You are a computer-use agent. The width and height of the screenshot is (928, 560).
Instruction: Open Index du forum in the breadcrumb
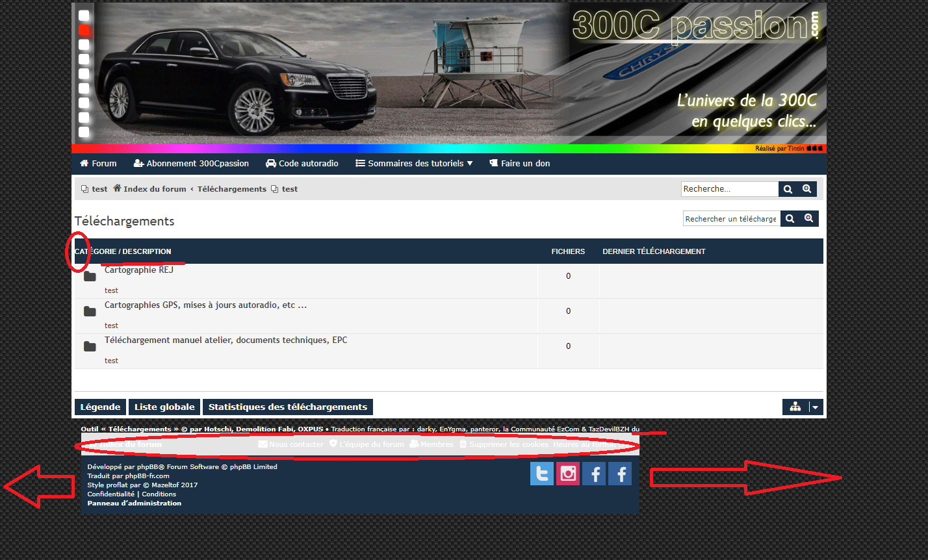(x=150, y=189)
